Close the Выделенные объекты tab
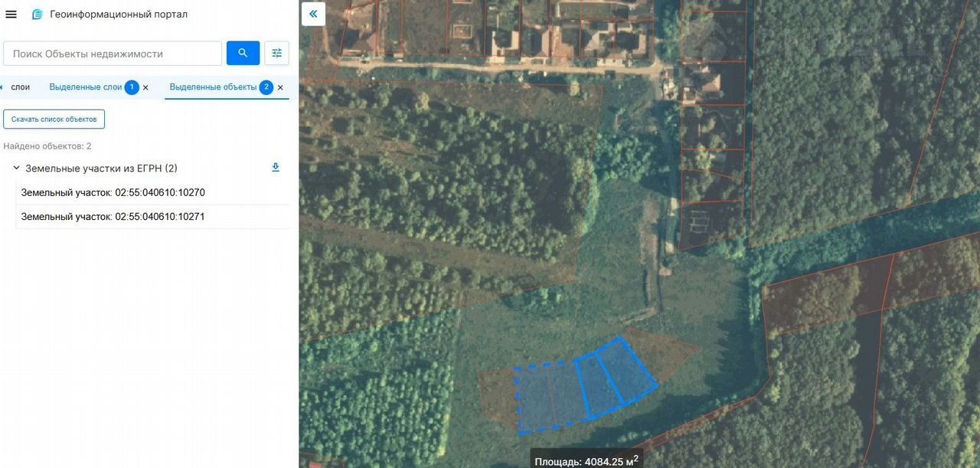 click(280, 88)
